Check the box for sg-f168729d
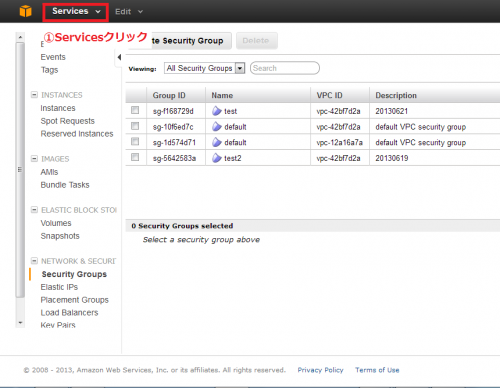 click(135, 110)
